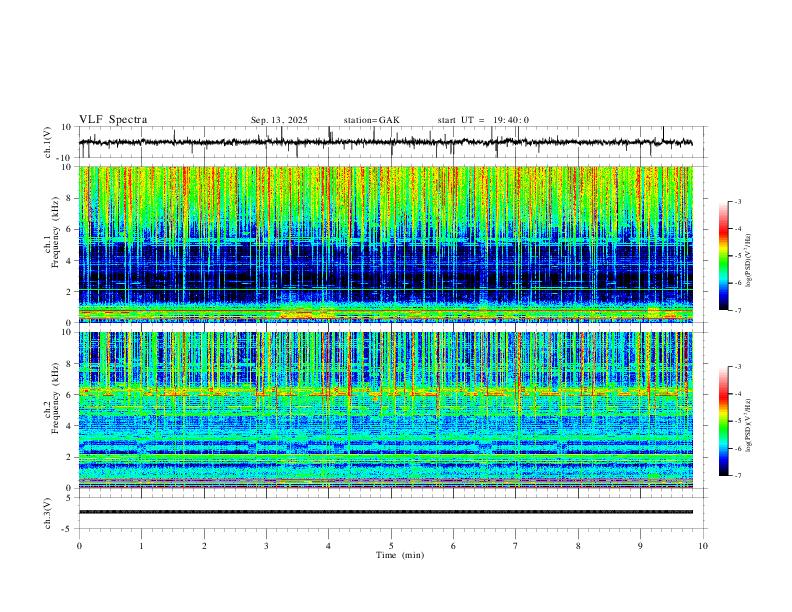Click the ch.2 colorbar "-3" tick label

click(738, 367)
